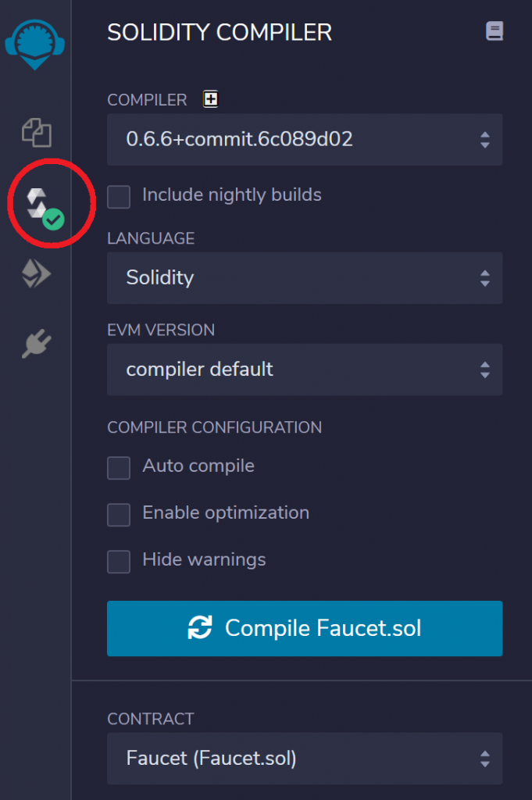This screenshot has width=532, height=800.
Task: Expand Contract Faucet (Faucet.sol) dropdown
Action: click(x=305, y=758)
